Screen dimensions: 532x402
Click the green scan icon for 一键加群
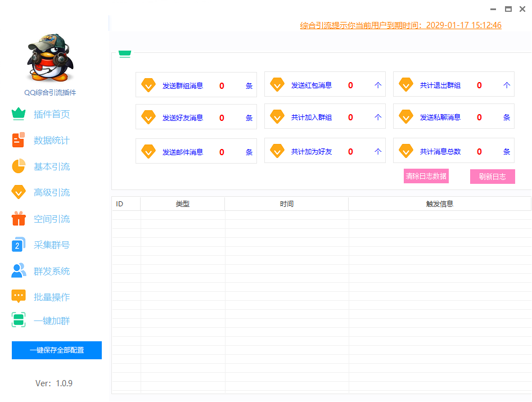tap(19, 320)
